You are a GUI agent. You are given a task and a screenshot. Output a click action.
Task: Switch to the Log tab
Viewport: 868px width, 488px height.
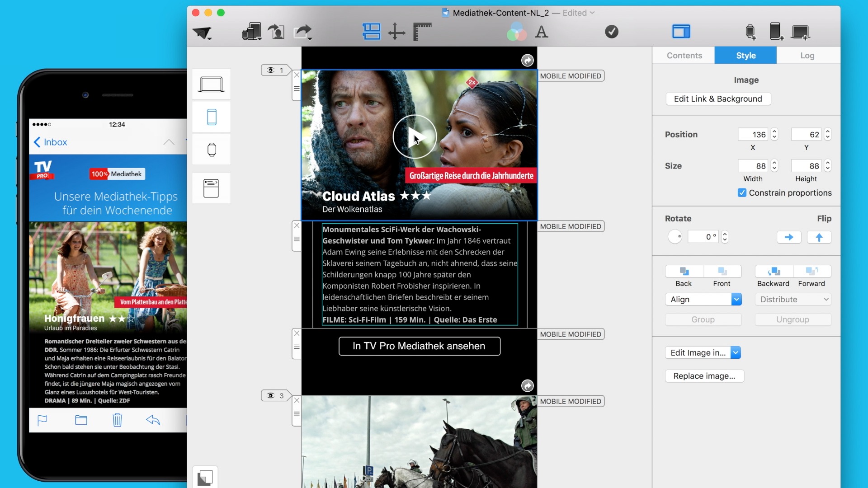pos(807,55)
